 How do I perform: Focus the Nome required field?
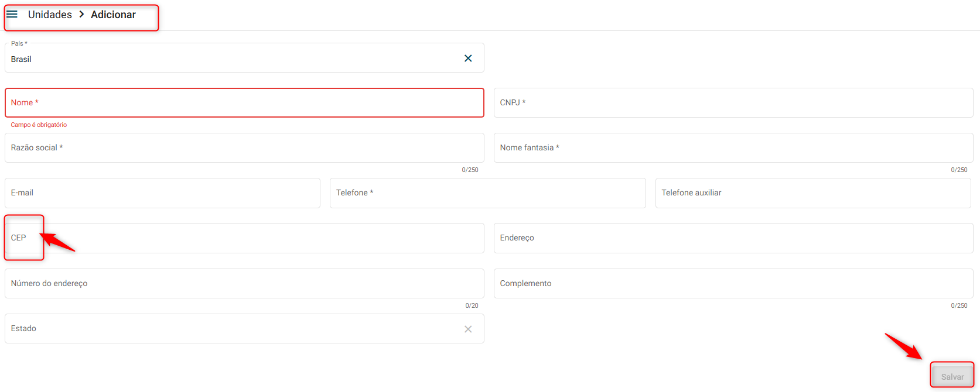tap(244, 103)
